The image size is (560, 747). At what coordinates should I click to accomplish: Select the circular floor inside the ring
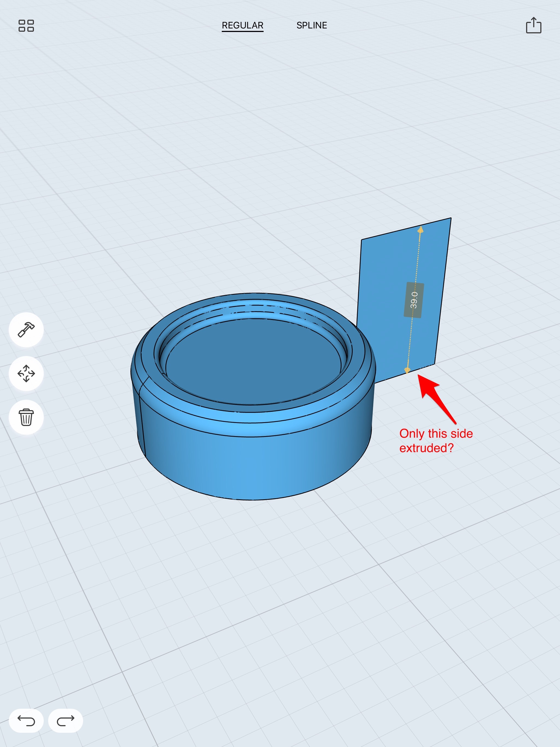(253, 361)
